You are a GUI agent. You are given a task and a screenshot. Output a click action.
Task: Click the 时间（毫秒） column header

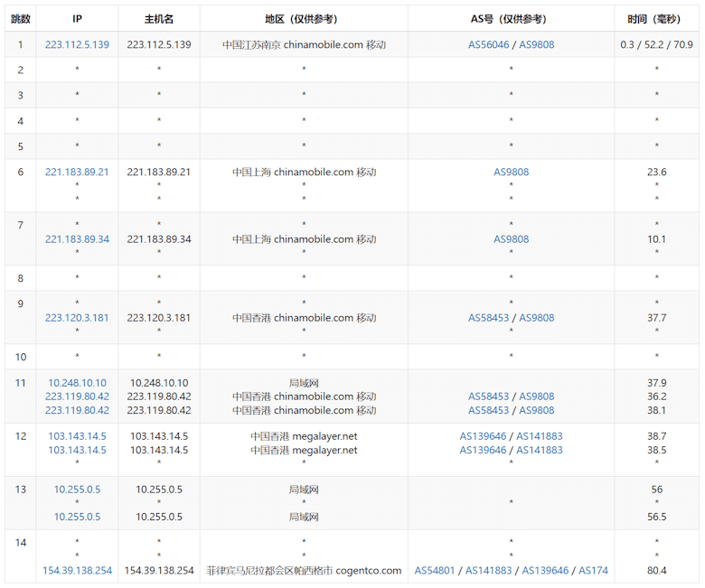tap(656, 18)
